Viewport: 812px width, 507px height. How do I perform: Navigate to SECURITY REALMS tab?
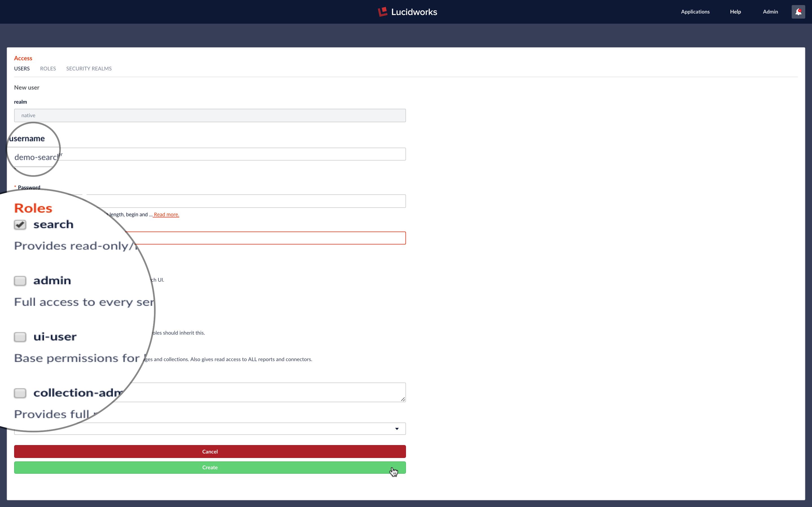89,68
